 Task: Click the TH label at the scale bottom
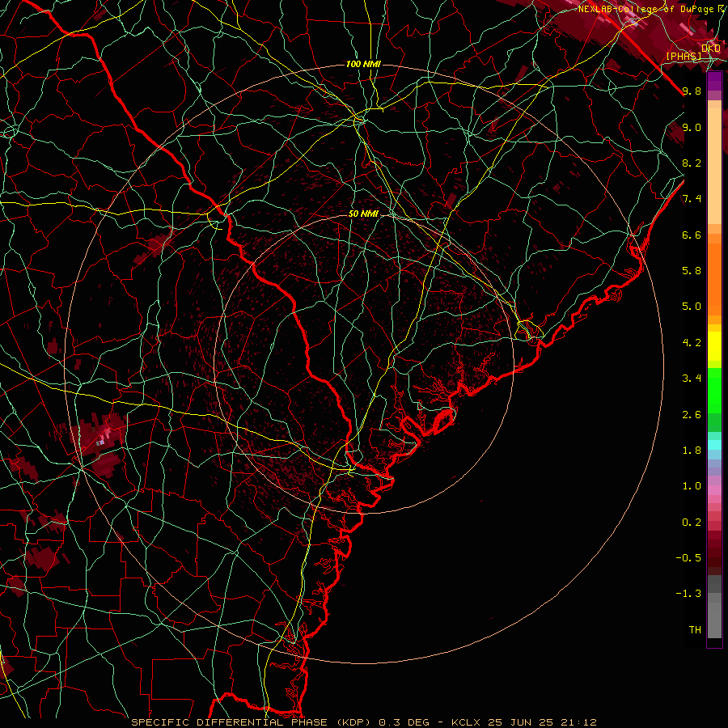(x=695, y=630)
